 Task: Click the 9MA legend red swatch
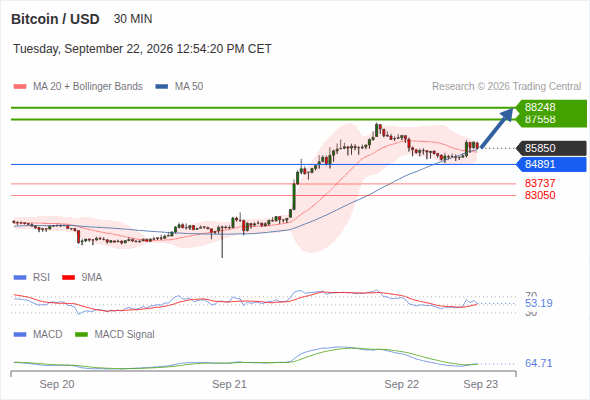point(68,278)
